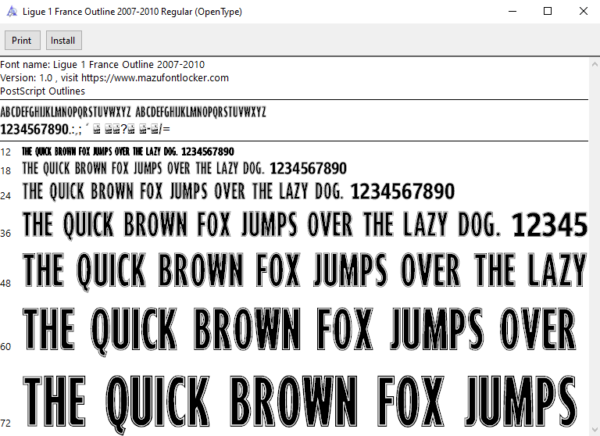Click the 60 point quick brown fox sample
The height and width of the screenshot is (436, 600).
299,330
